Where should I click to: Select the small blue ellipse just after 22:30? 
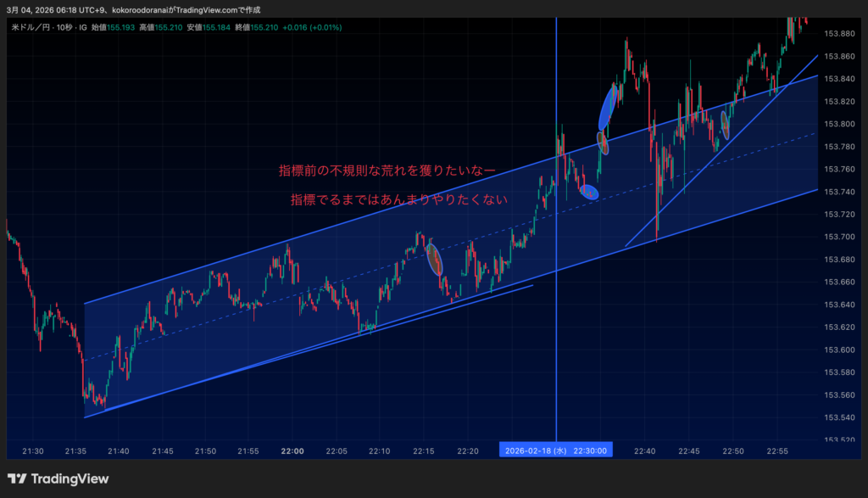[589, 193]
